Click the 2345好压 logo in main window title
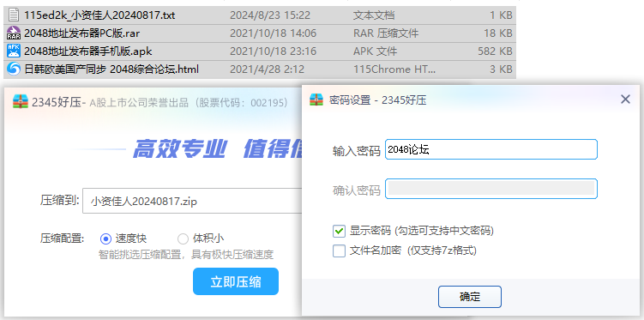 click(20, 102)
